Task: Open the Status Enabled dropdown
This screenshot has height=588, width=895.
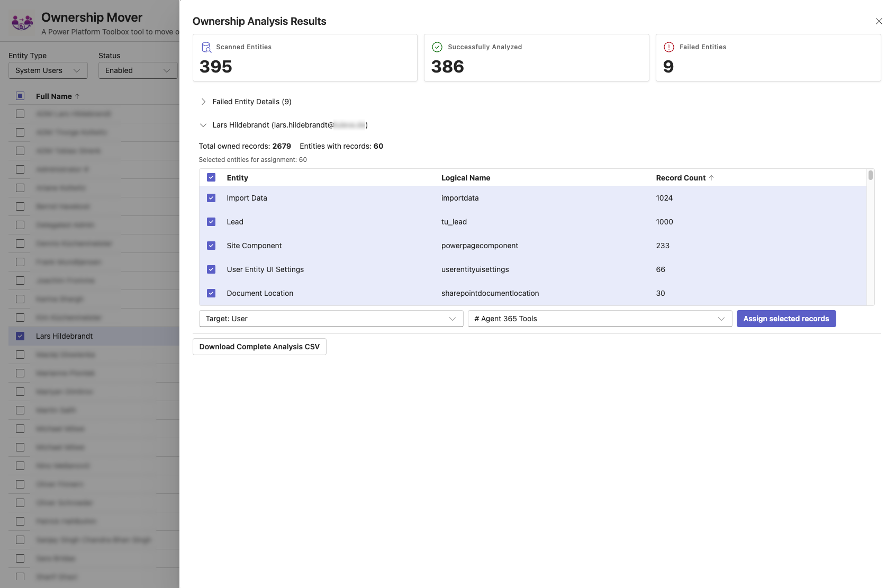Action: [x=138, y=70]
